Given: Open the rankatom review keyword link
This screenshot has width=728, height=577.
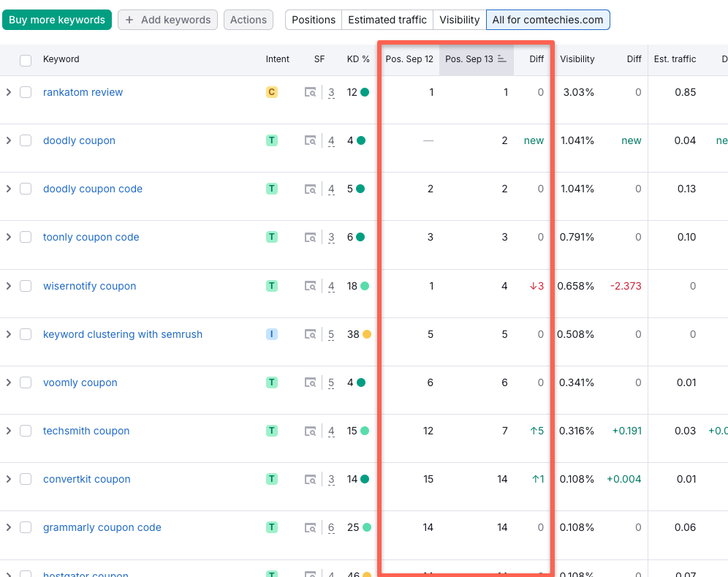Looking at the screenshot, I should click(83, 92).
